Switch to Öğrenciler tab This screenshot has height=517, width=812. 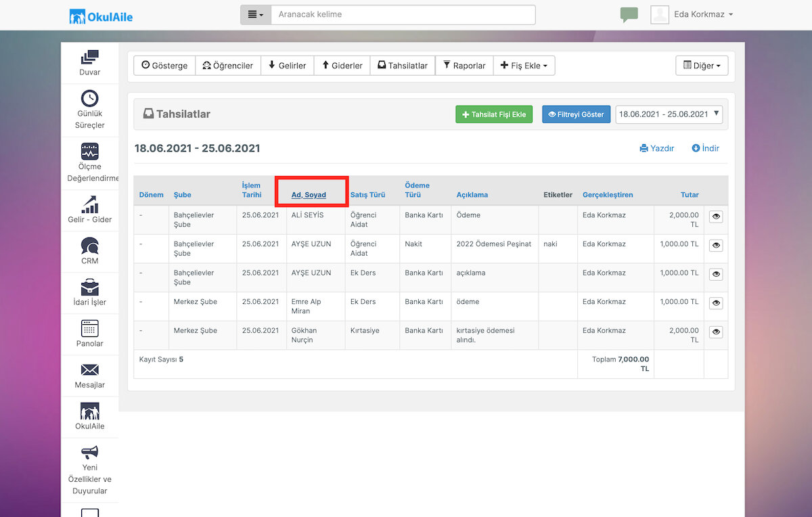(x=228, y=66)
